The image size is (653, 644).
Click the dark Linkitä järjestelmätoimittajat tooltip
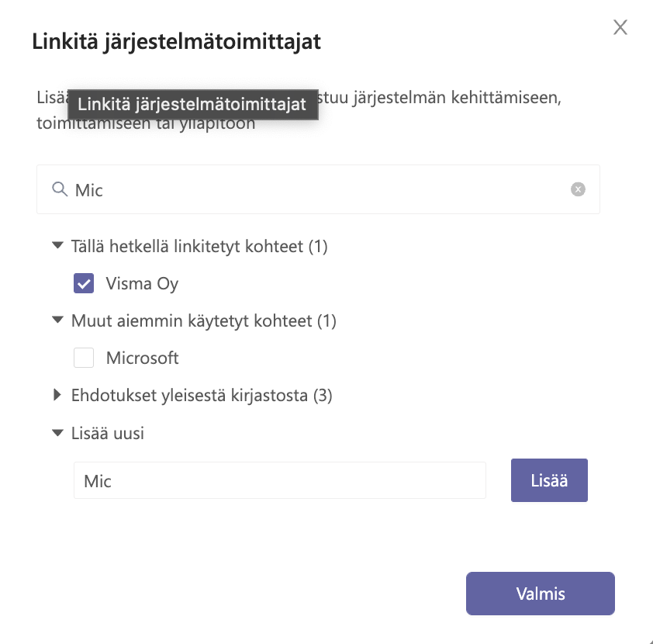[x=193, y=105]
